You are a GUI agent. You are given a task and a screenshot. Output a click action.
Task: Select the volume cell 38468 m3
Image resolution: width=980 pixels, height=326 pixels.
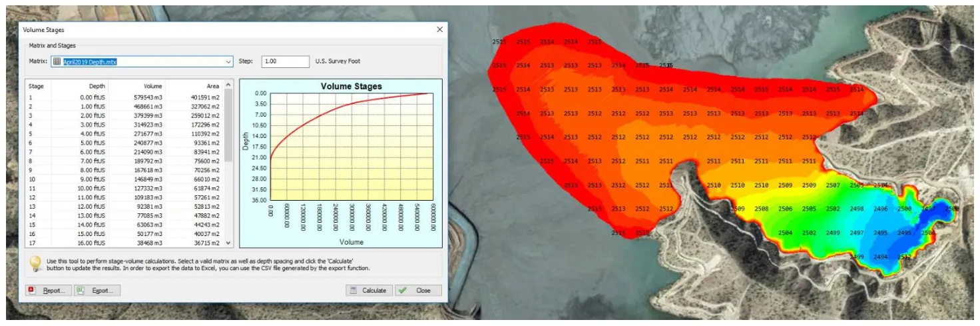pos(149,243)
